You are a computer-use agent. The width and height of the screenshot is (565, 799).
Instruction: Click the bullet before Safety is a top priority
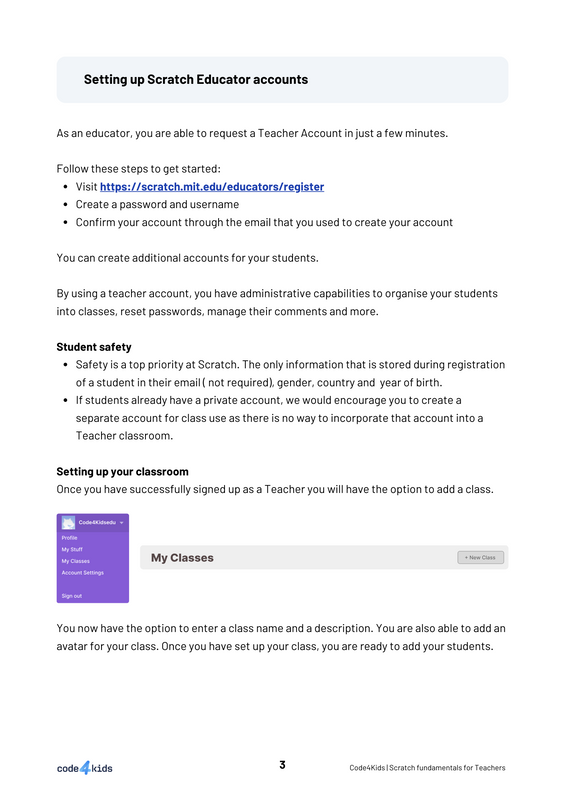pyautogui.click(x=65, y=365)
